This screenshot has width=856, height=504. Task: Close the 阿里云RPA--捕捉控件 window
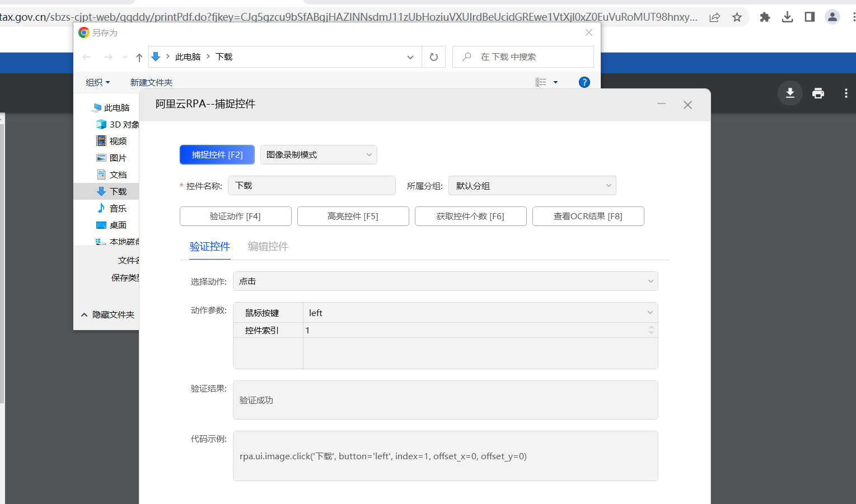click(x=687, y=105)
